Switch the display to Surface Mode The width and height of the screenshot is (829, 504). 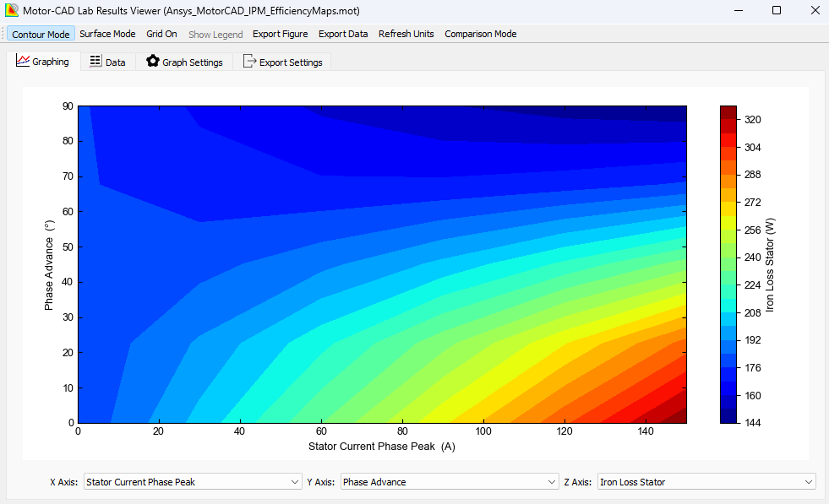click(x=107, y=34)
